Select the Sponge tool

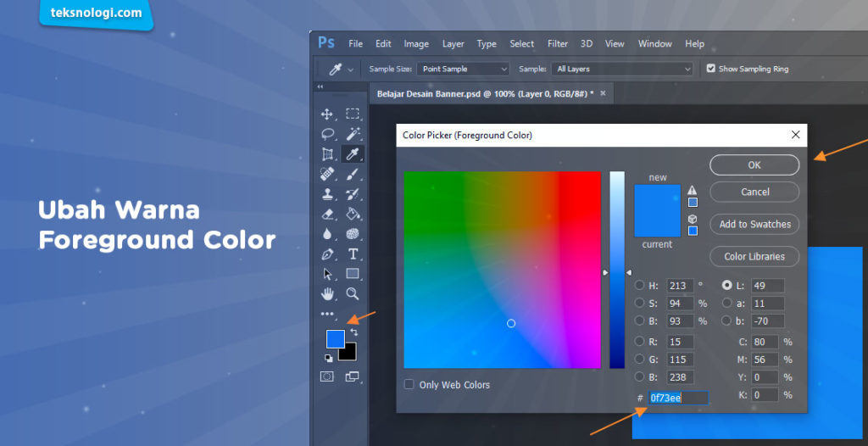353,234
